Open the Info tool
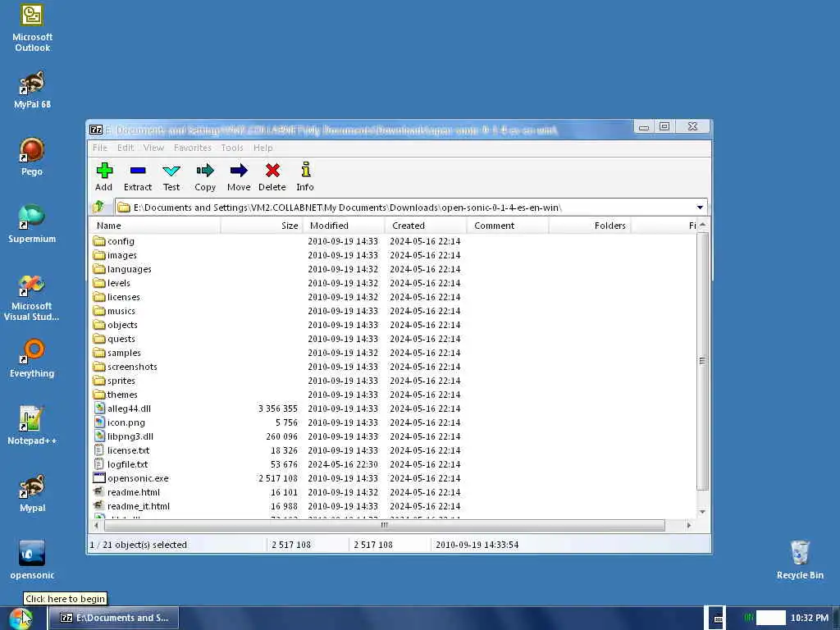This screenshot has width=840, height=630. 305,176
